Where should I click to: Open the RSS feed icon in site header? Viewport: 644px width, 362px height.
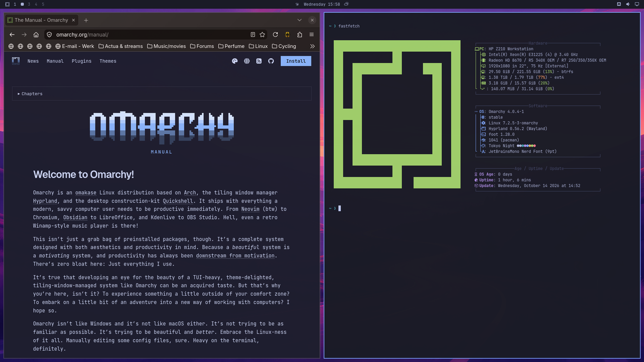click(259, 61)
